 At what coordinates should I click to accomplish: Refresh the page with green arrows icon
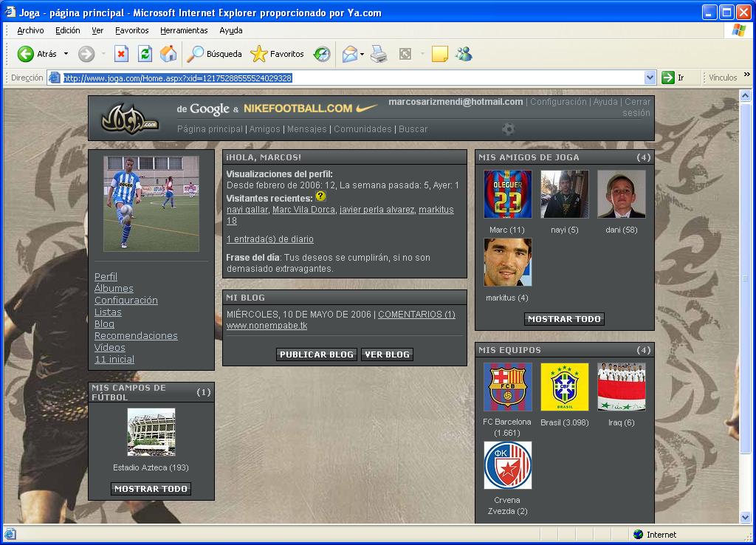click(145, 54)
